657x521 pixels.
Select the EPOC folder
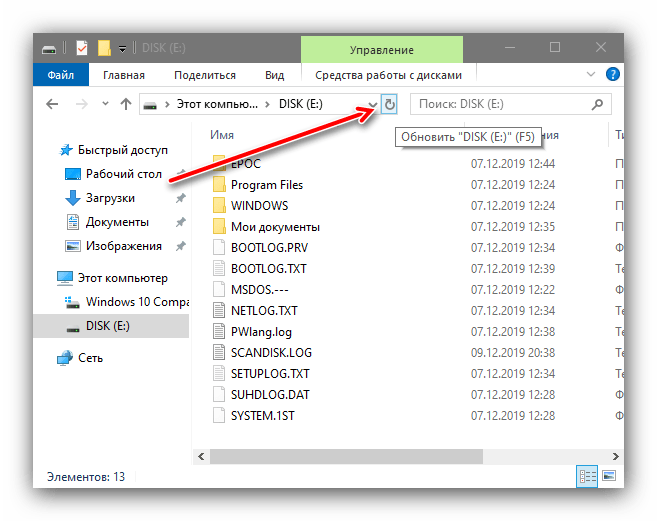click(246, 164)
